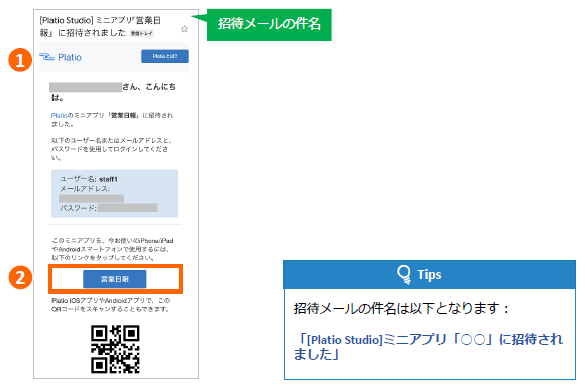Image resolution: width=585 pixels, height=388 pixels.
Task: Click the Tips lightbulb icon
Action: tap(404, 275)
